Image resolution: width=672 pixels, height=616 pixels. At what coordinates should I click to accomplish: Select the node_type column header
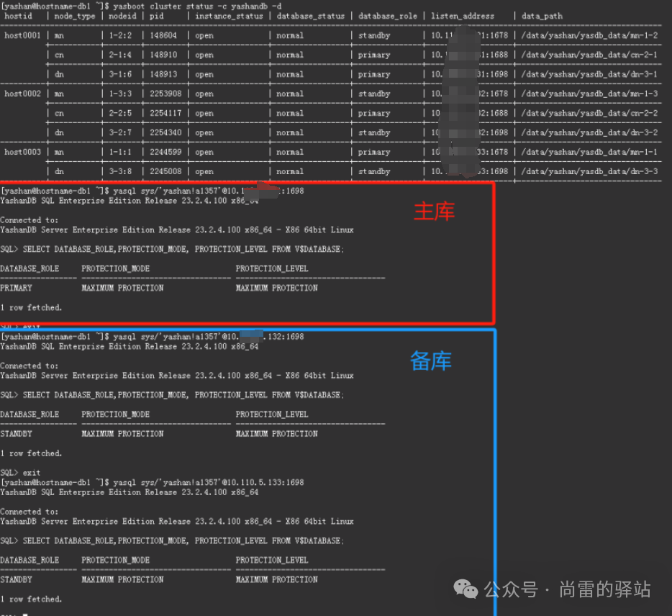coord(75,17)
